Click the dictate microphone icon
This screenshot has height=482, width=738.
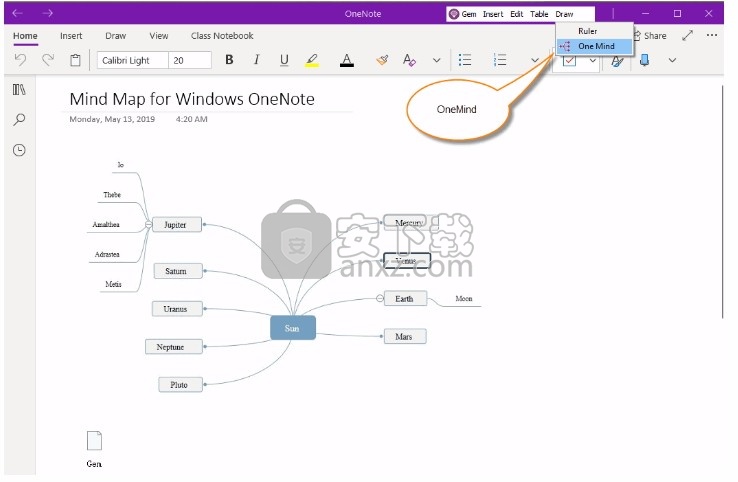coord(645,60)
